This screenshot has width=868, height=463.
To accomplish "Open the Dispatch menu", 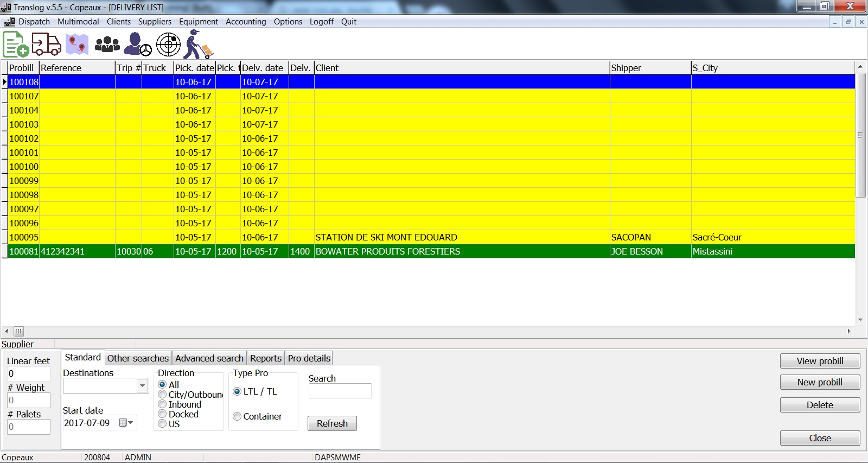I will (x=34, y=22).
